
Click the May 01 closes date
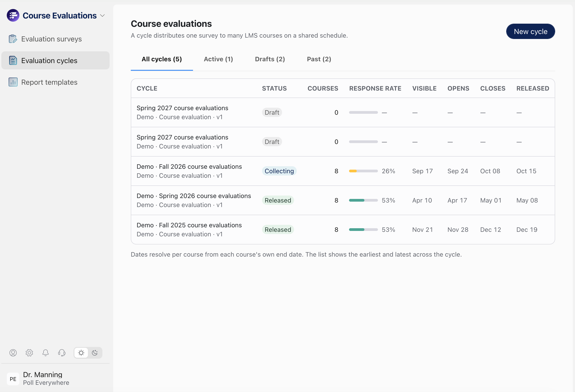pos(491,200)
